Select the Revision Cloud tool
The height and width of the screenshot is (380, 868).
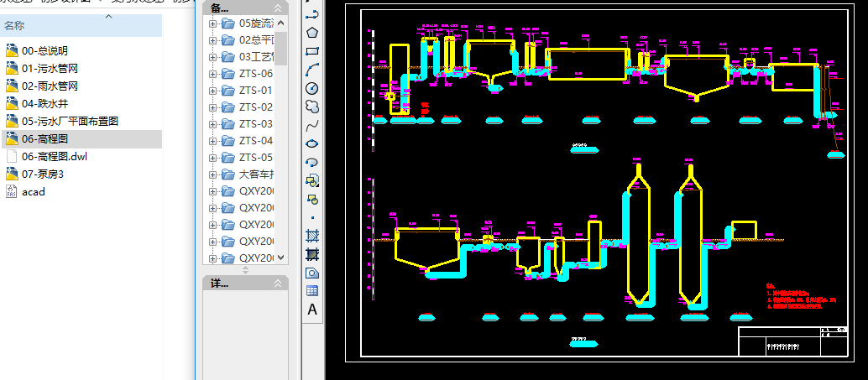coord(312,107)
